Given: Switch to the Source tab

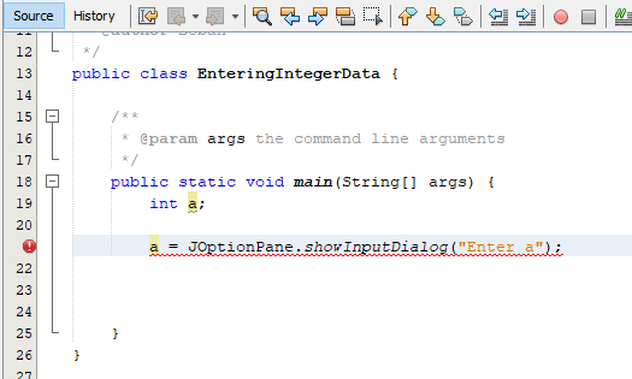Looking at the screenshot, I should 33,16.
